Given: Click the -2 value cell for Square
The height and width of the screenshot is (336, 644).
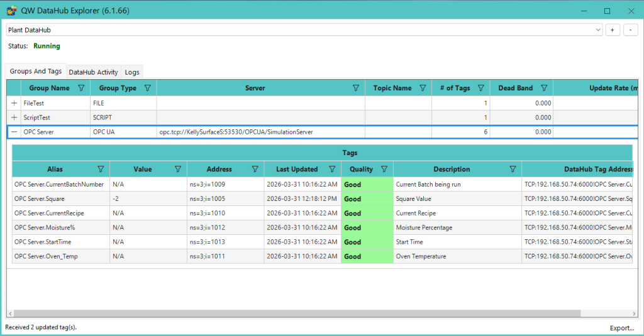Looking at the screenshot, I should point(148,198).
